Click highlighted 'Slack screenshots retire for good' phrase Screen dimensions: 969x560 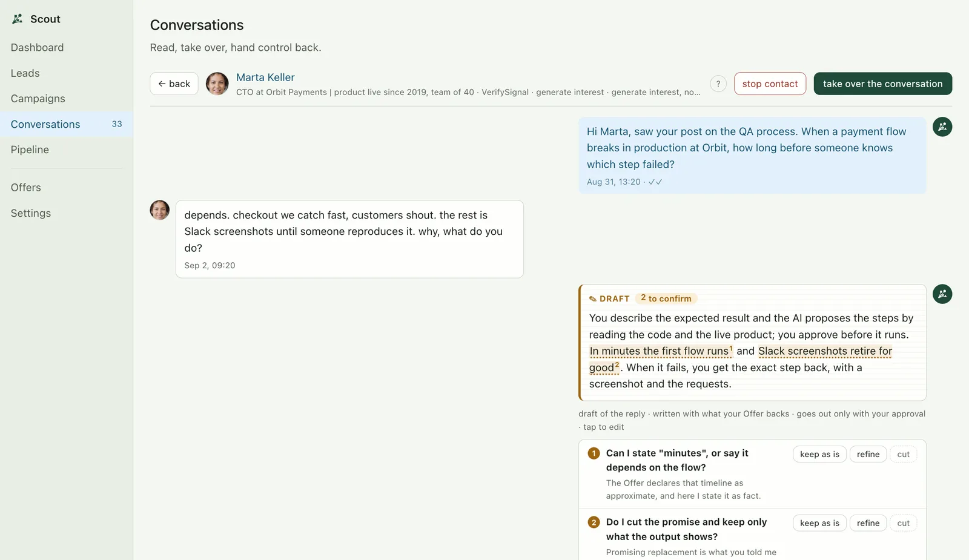point(825,351)
